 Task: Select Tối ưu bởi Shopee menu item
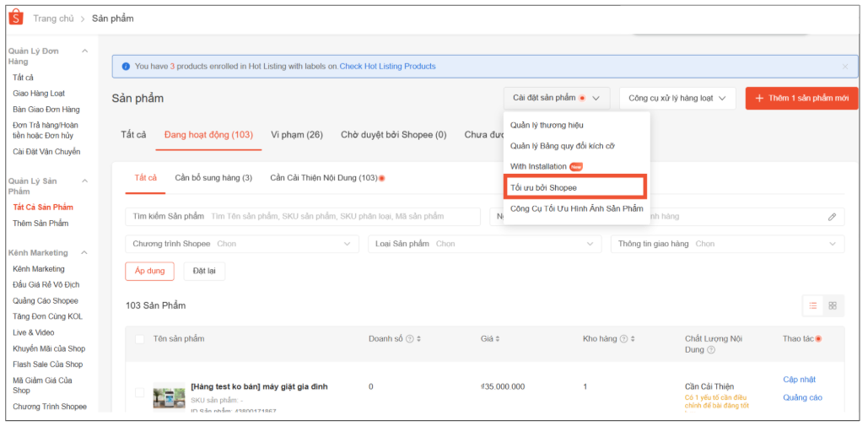click(574, 187)
